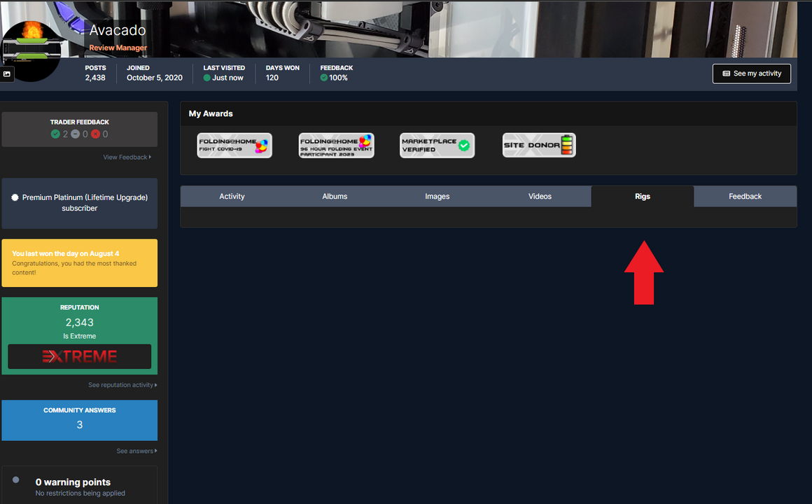Switch to the Activity tab

[x=232, y=197]
